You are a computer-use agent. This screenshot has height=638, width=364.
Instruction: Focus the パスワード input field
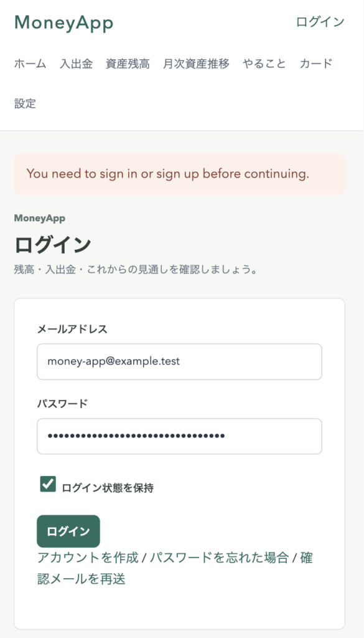pos(180,436)
